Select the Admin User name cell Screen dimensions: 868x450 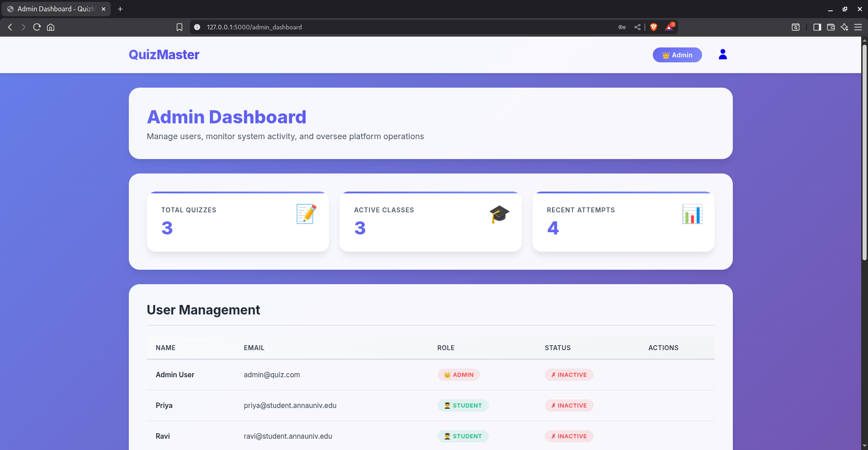coord(175,375)
